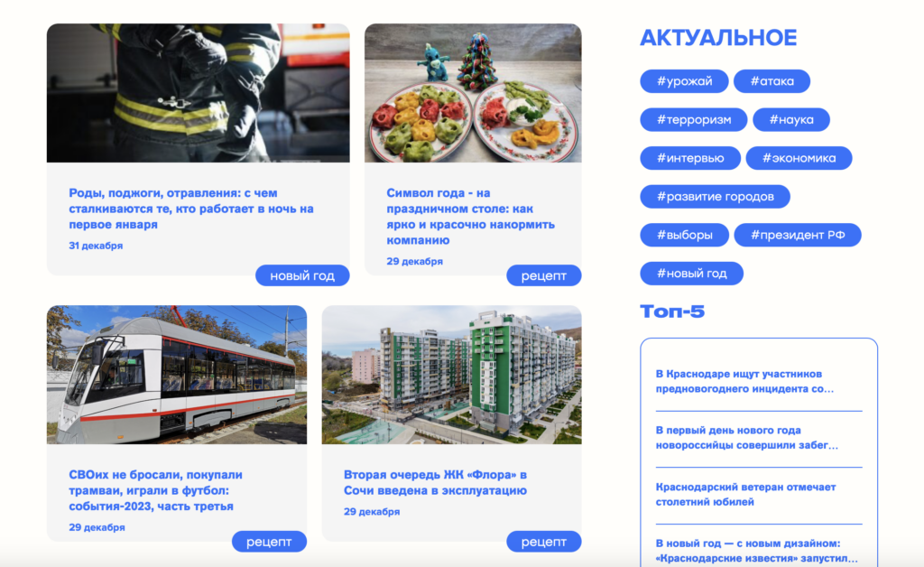Click the tram photo thumbnail
This screenshot has height=567, width=924.
coord(177,375)
